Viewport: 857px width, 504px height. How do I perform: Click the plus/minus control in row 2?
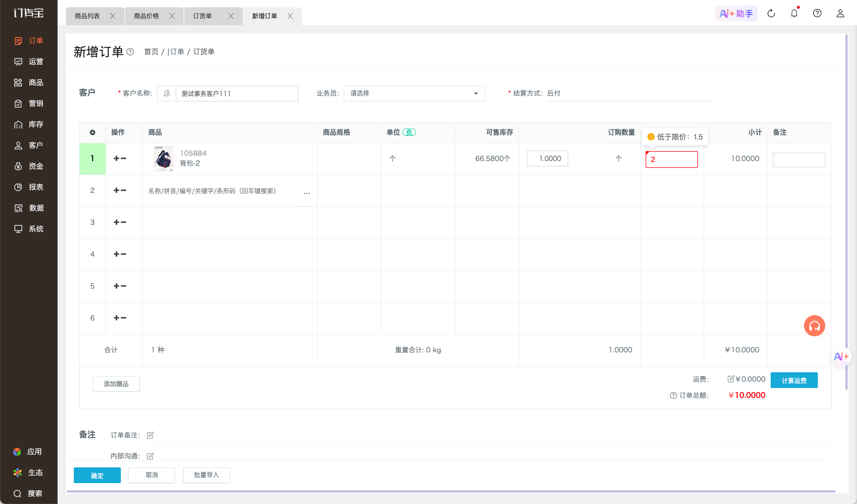tap(120, 190)
